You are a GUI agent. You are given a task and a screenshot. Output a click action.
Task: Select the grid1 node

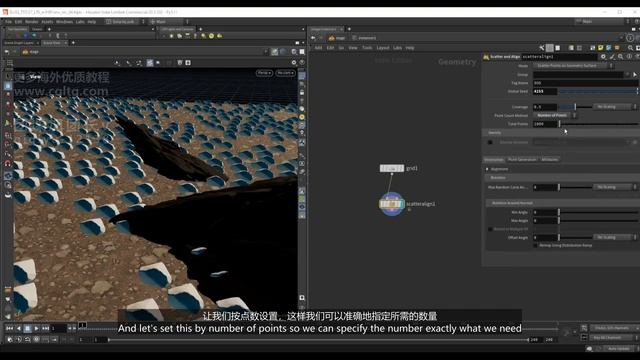392,168
